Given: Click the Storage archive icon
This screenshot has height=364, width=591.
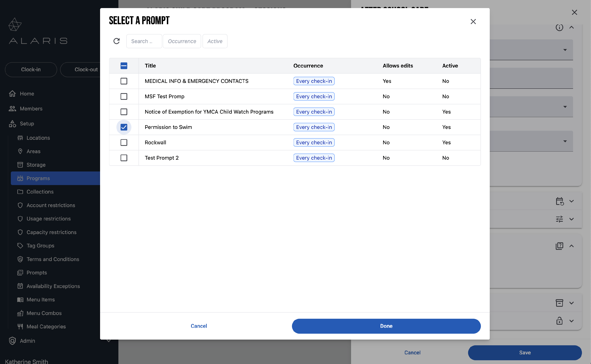Looking at the screenshot, I should point(20,165).
